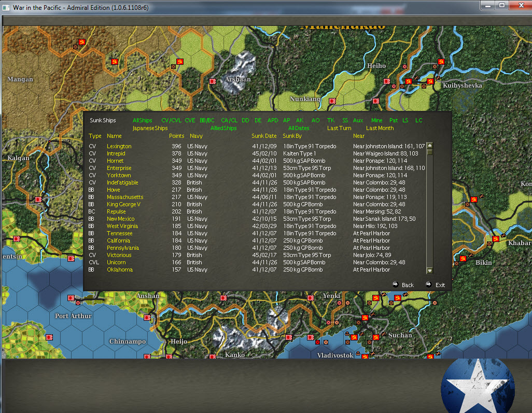The image size is (532, 413).
Task: Filter list by LS ships
Action: (x=405, y=120)
